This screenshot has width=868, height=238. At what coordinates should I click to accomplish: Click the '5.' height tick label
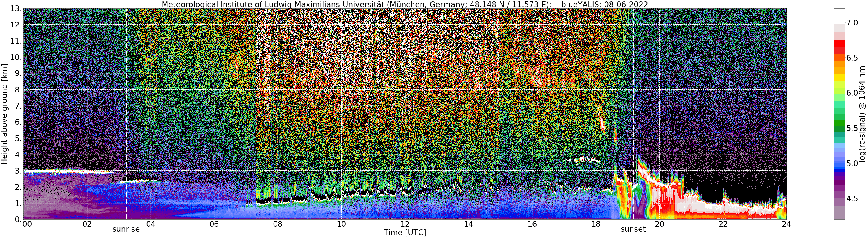point(18,138)
